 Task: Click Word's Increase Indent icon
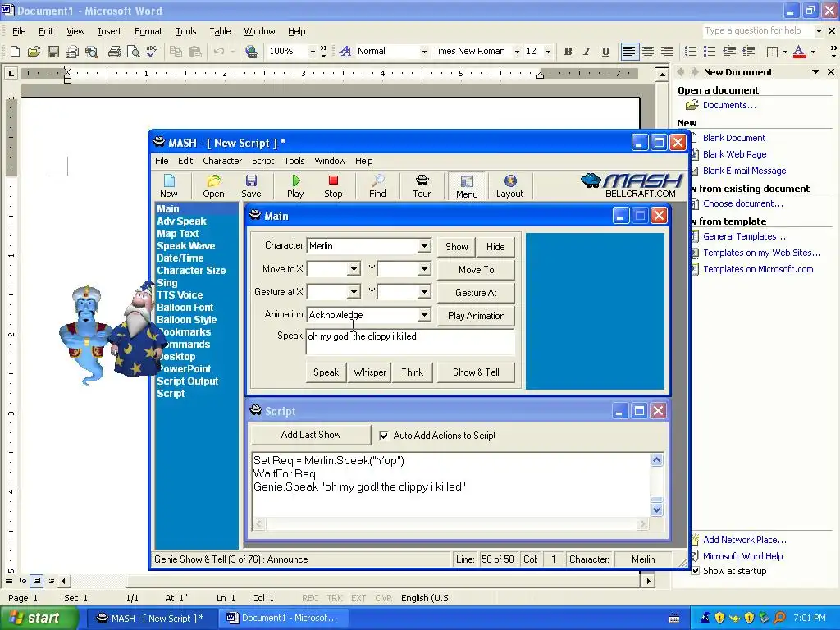(x=748, y=52)
